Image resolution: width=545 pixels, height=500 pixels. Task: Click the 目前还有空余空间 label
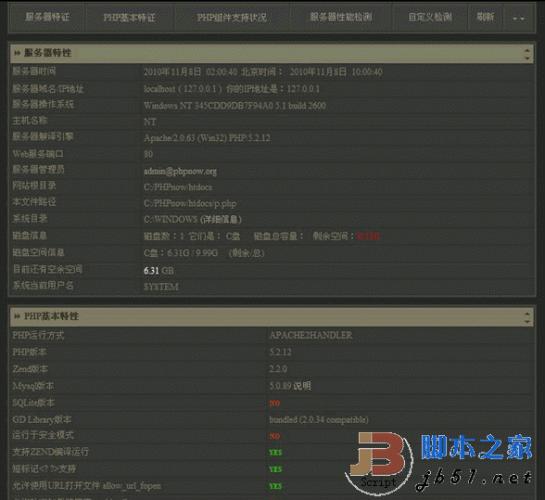(x=48, y=269)
